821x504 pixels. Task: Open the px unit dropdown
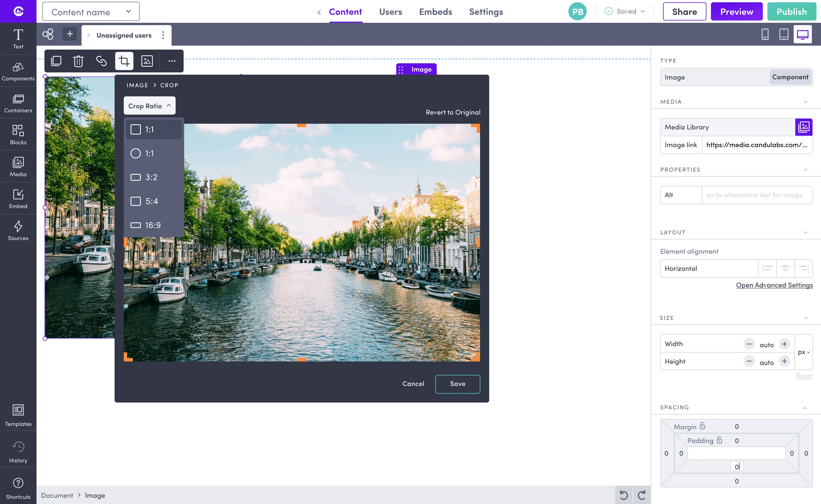point(804,352)
